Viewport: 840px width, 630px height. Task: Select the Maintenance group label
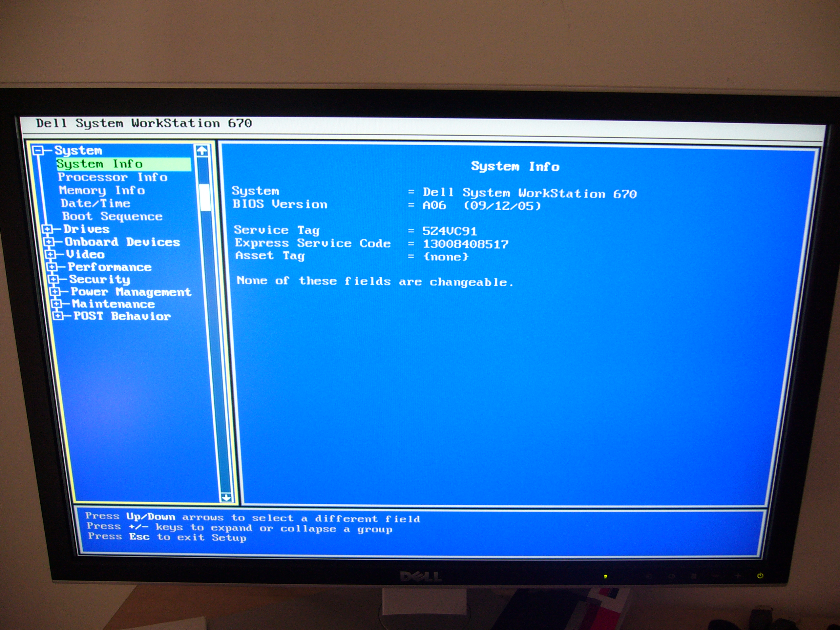114,304
